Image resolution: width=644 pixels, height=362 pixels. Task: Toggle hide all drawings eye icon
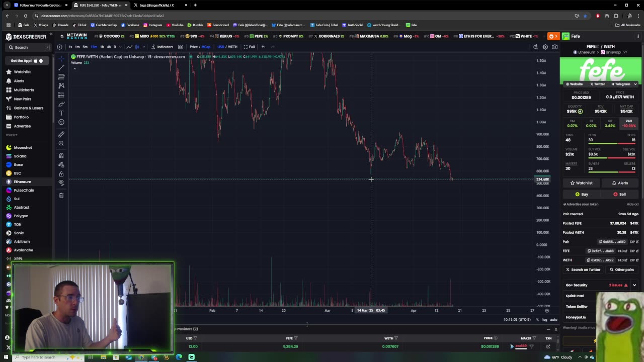(61, 183)
